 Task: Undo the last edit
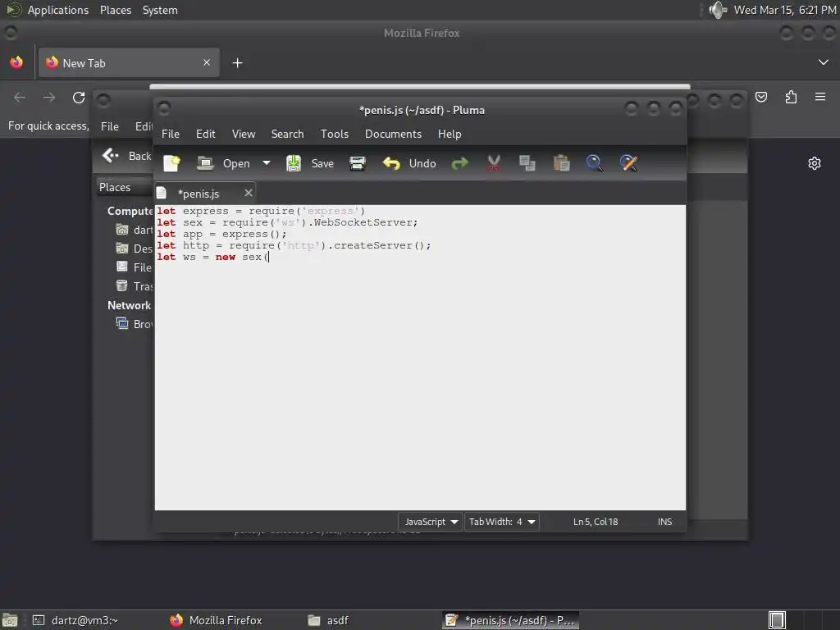tap(422, 163)
